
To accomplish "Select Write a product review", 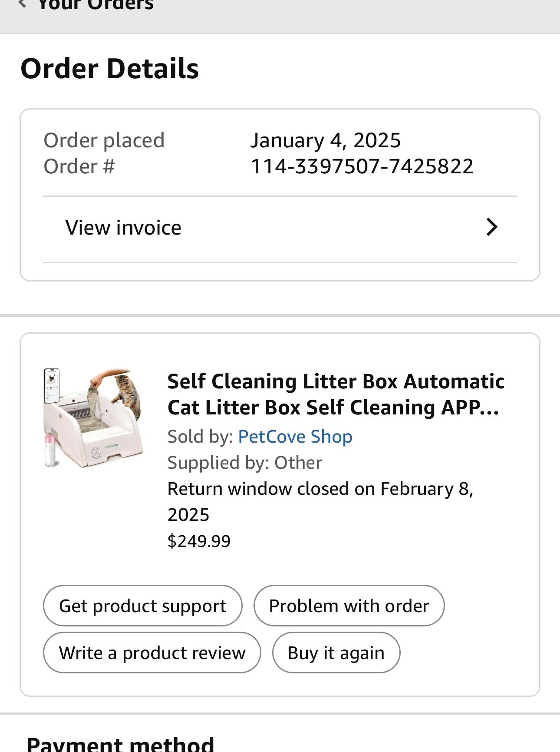I will pos(152,653).
